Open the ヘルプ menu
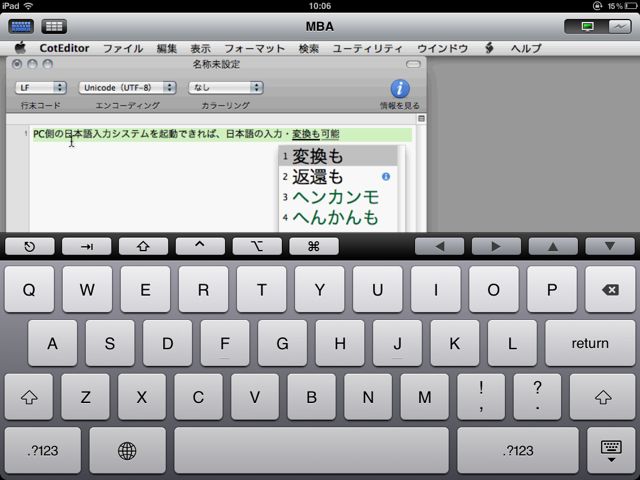The image size is (640, 480). pyautogui.click(x=526, y=49)
